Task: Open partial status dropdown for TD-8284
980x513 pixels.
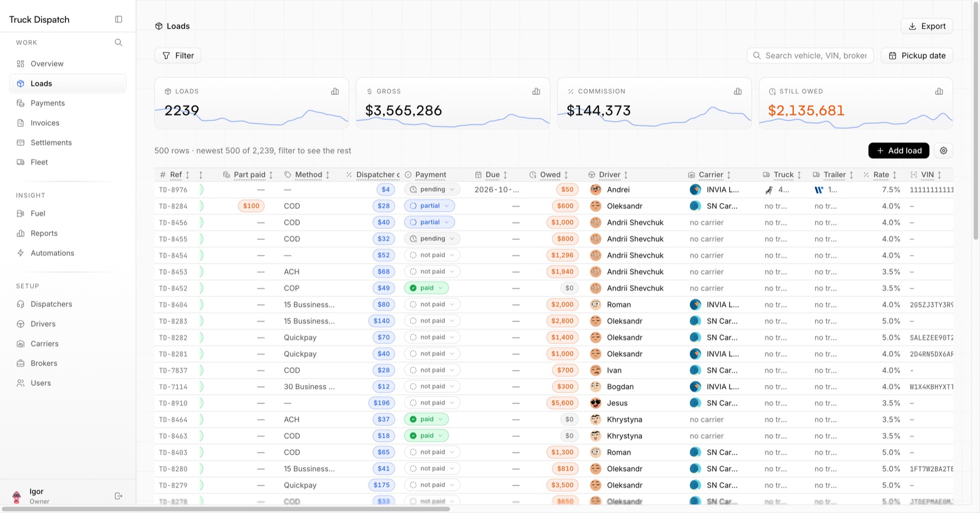Action: coord(430,206)
